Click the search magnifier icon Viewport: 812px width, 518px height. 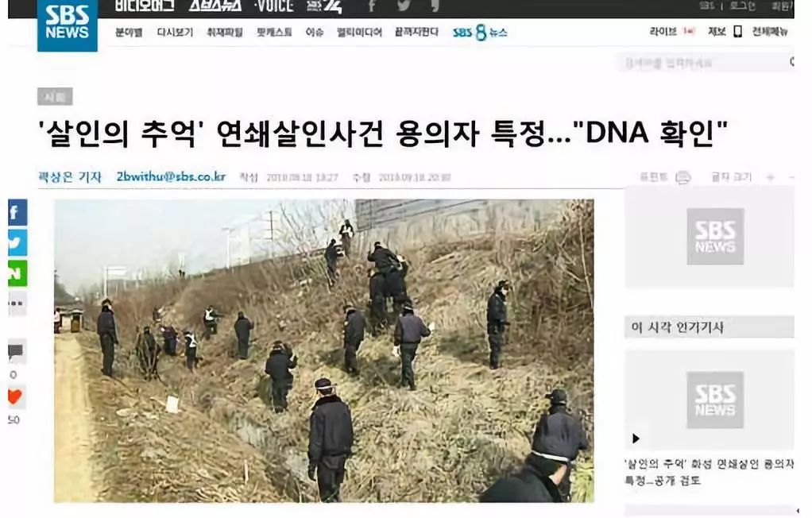point(792,62)
